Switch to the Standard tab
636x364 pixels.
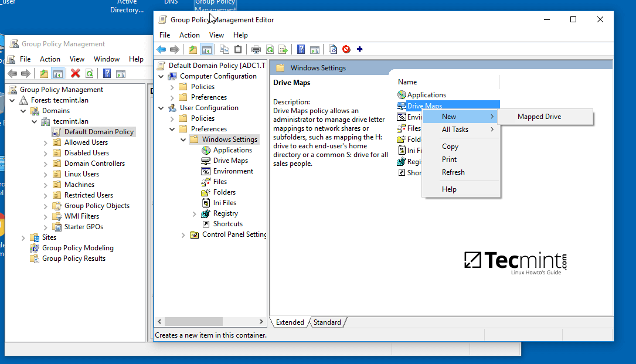327,322
